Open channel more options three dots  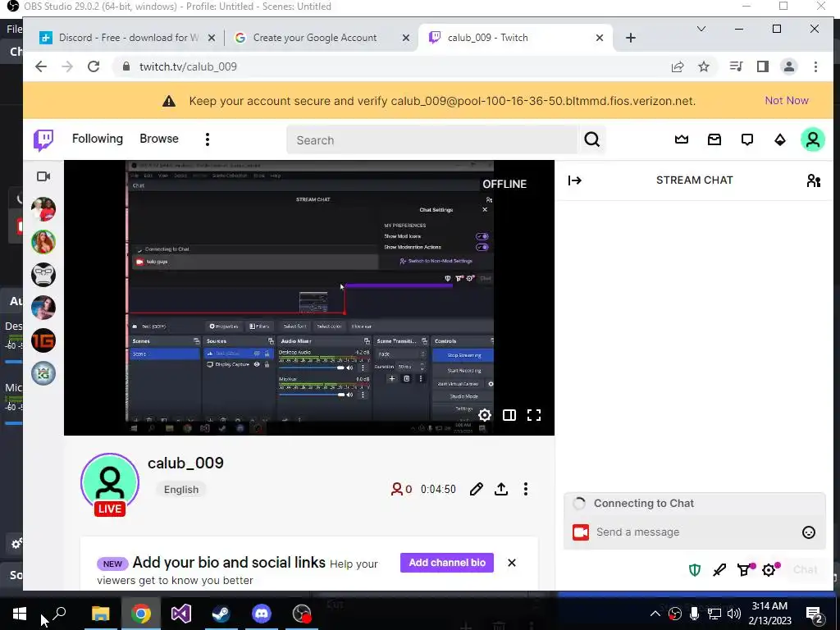pyautogui.click(x=526, y=489)
